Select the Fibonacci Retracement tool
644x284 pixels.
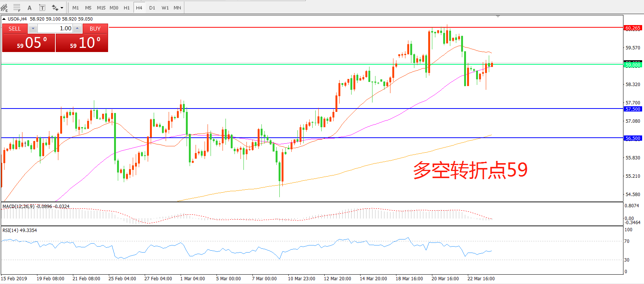coord(17,7)
